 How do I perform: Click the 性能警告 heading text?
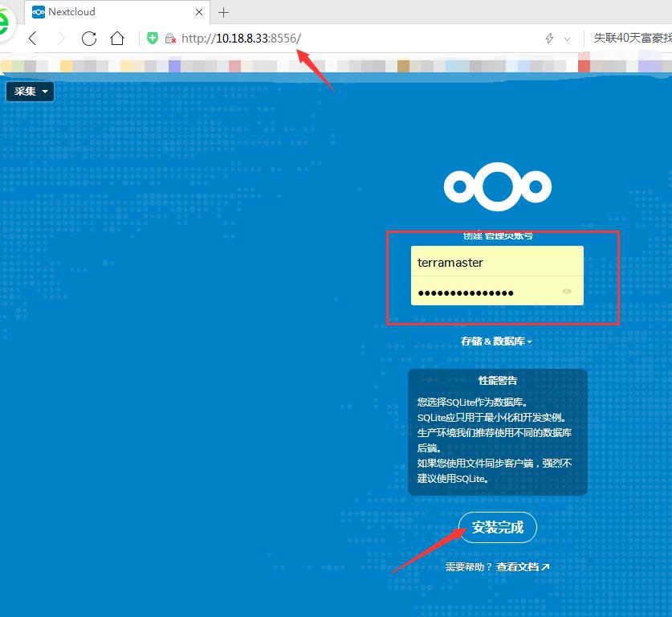pos(498,380)
